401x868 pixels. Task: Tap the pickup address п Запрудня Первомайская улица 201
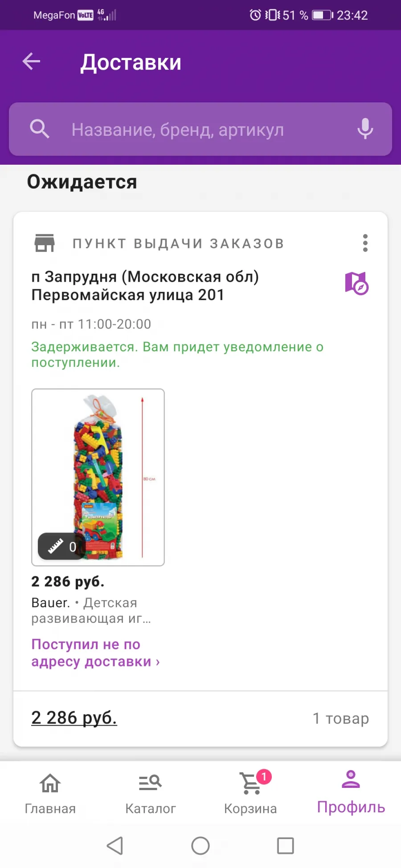[x=145, y=286]
